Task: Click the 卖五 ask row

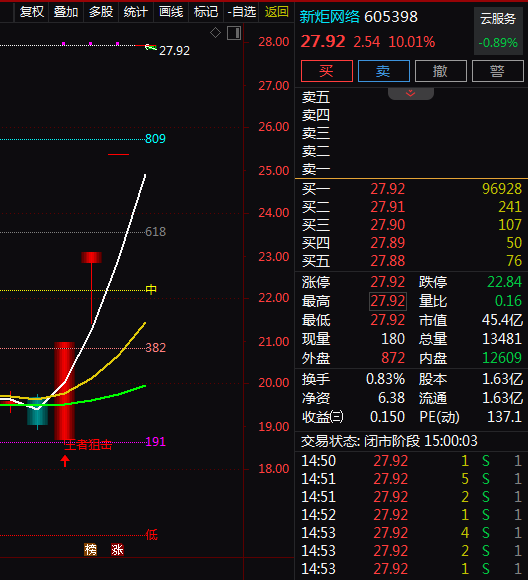Action: tap(411, 97)
